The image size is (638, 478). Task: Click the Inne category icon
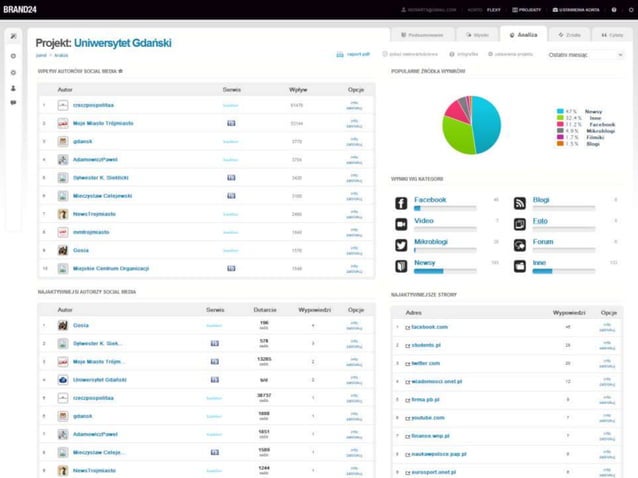(x=520, y=266)
